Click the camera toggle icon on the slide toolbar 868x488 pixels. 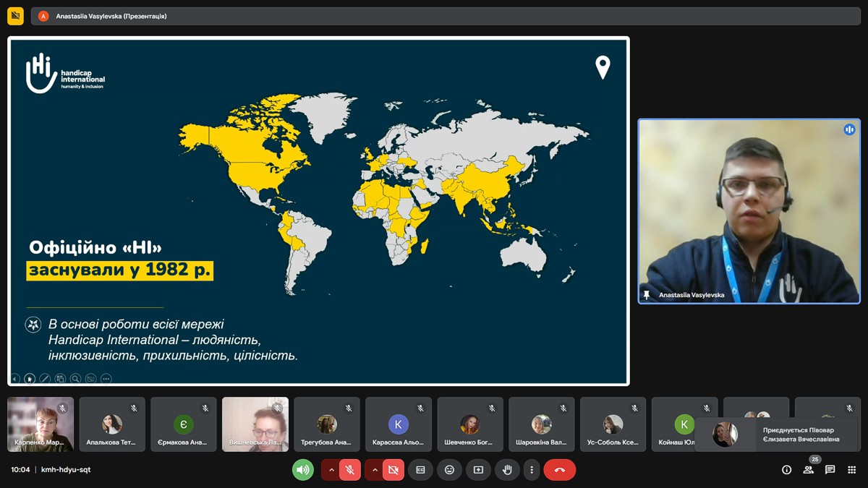point(90,378)
